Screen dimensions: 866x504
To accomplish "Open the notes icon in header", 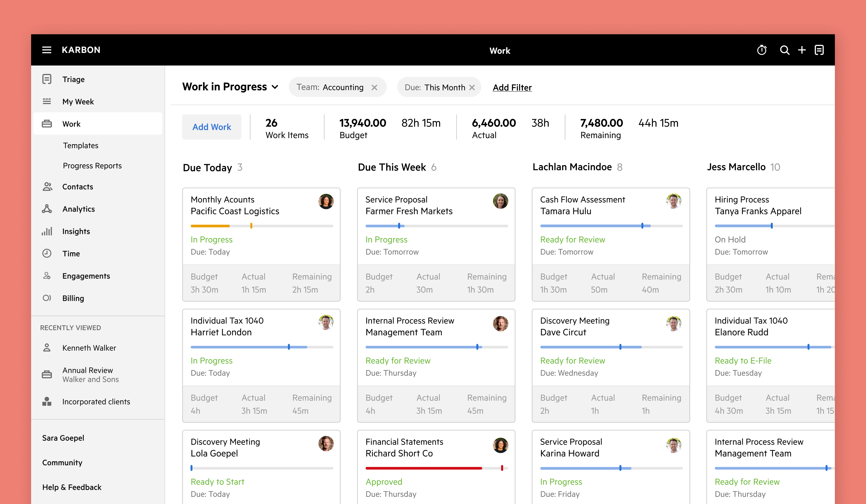I will click(819, 50).
